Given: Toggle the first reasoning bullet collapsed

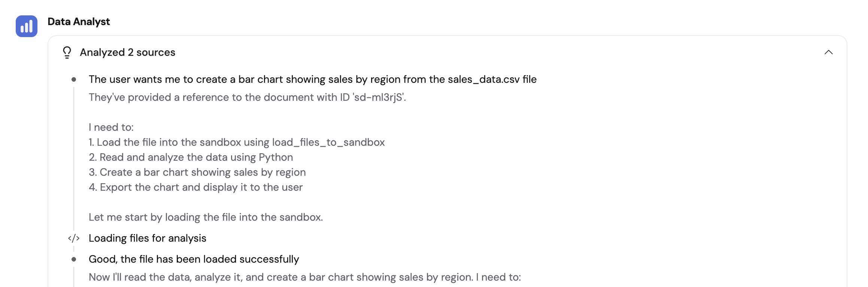Looking at the screenshot, I should click(313, 79).
